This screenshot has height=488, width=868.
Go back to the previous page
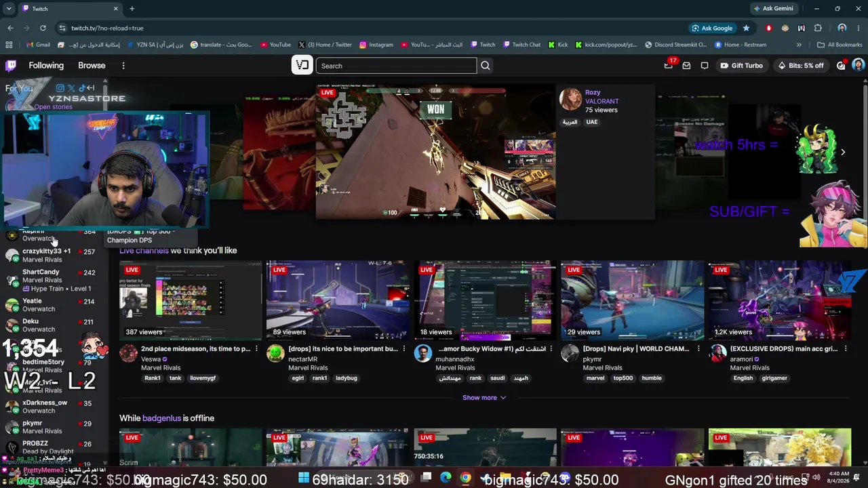[10, 28]
